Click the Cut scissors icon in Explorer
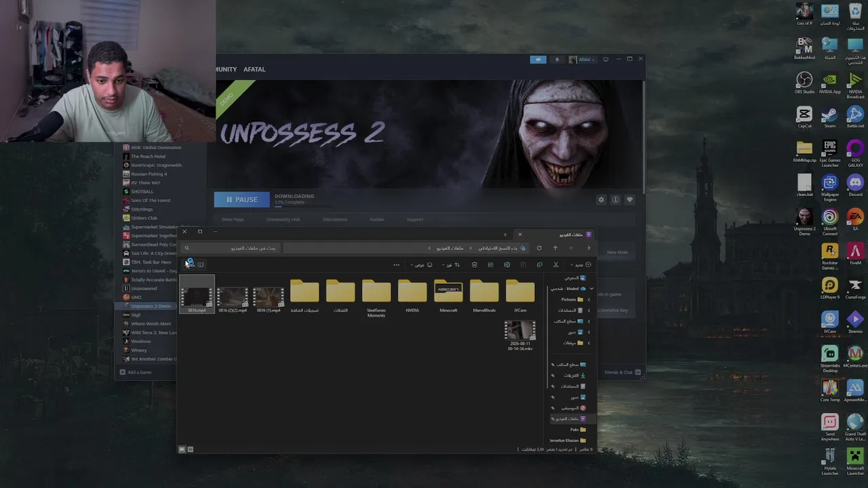 (555, 265)
